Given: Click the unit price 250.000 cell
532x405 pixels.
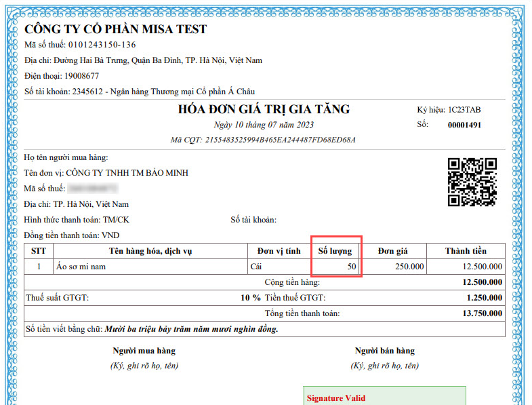Looking at the screenshot, I should [x=409, y=267].
